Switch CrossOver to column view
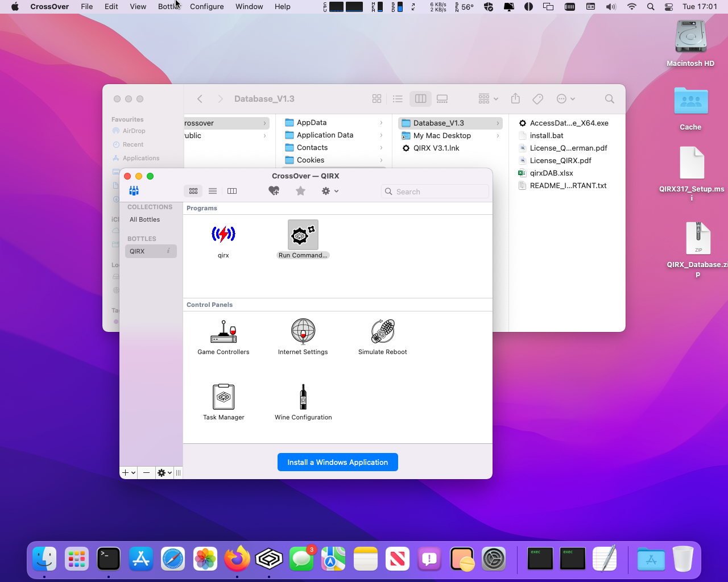Viewport: 728px width, 582px height. pos(232,191)
